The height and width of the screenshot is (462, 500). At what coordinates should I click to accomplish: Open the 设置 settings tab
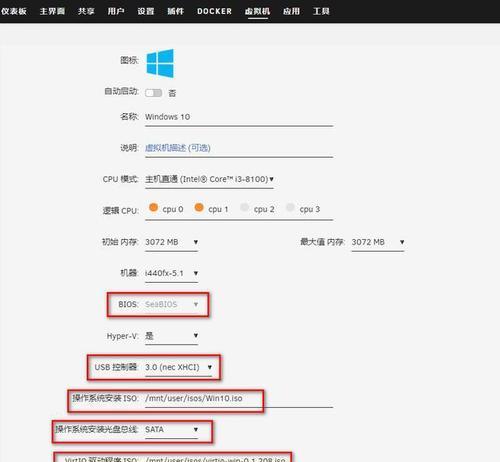(x=146, y=11)
